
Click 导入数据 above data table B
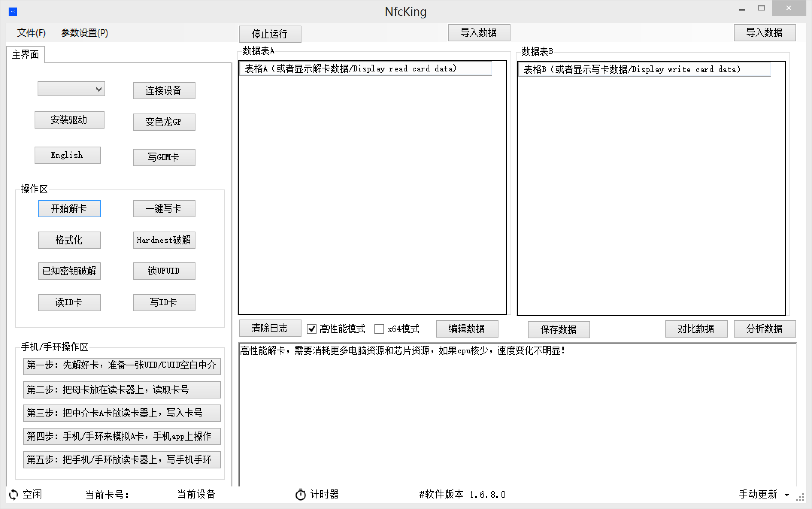(x=765, y=33)
